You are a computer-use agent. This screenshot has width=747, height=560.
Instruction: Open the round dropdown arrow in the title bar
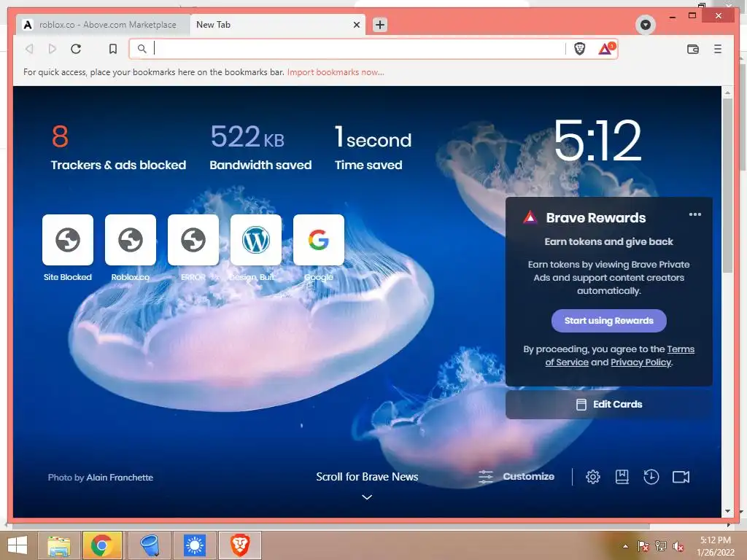coord(646,25)
